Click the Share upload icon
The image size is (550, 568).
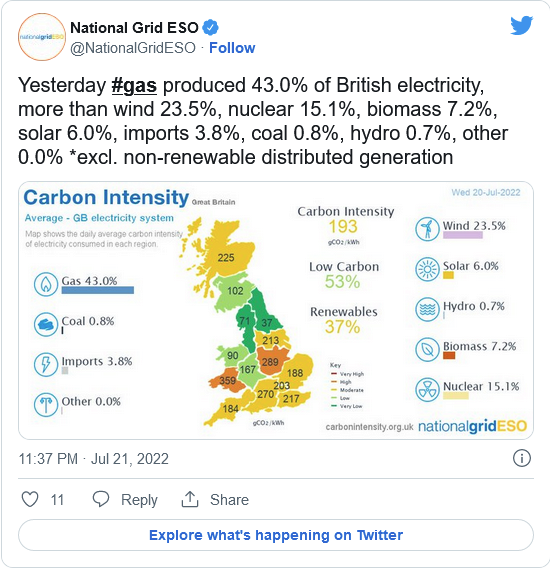pyautogui.click(x=190, y=499)
